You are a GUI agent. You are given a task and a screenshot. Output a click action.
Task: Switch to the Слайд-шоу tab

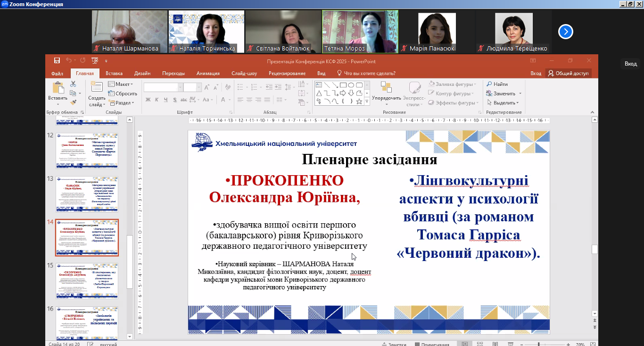pyautogui.click(x=244, y=74)
